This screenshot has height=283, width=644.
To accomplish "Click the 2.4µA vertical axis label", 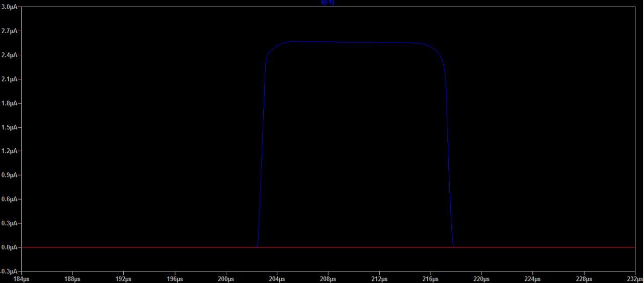I will point(10,55).
